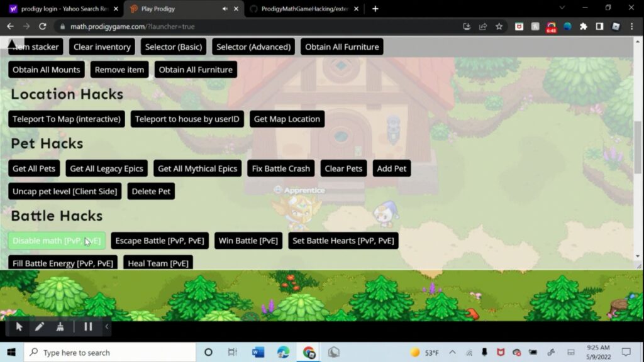Pause the screen recording
Screen dimensions: 644x362
[x=88, y=327]
